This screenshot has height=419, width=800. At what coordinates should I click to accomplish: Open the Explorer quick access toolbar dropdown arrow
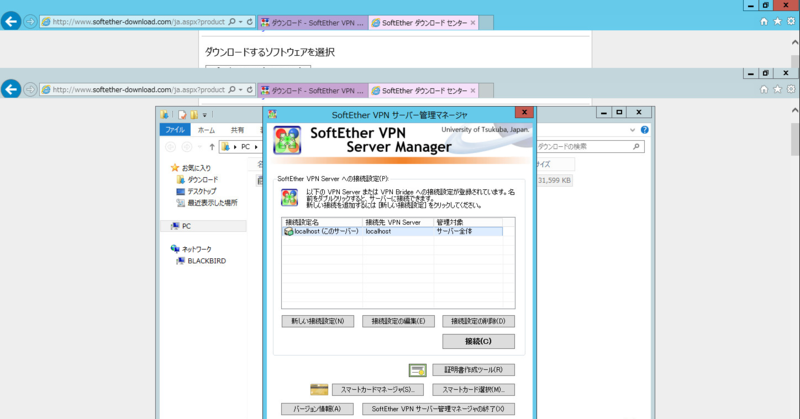tap(205, 115)
